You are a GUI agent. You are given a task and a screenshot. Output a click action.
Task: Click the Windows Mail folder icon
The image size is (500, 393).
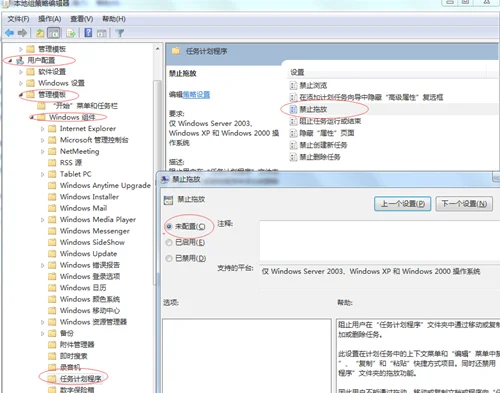(x=52, y=208)
